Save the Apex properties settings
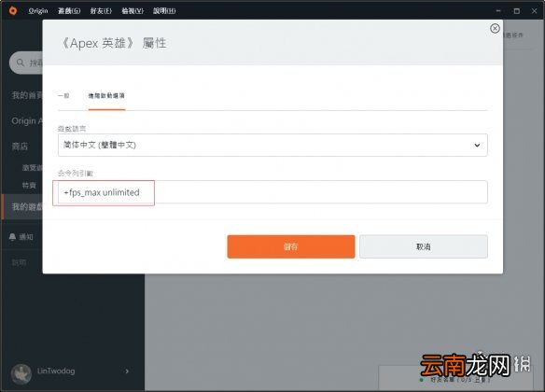The height and width of the screenshot is (392, 545). [x=291, y=246]
